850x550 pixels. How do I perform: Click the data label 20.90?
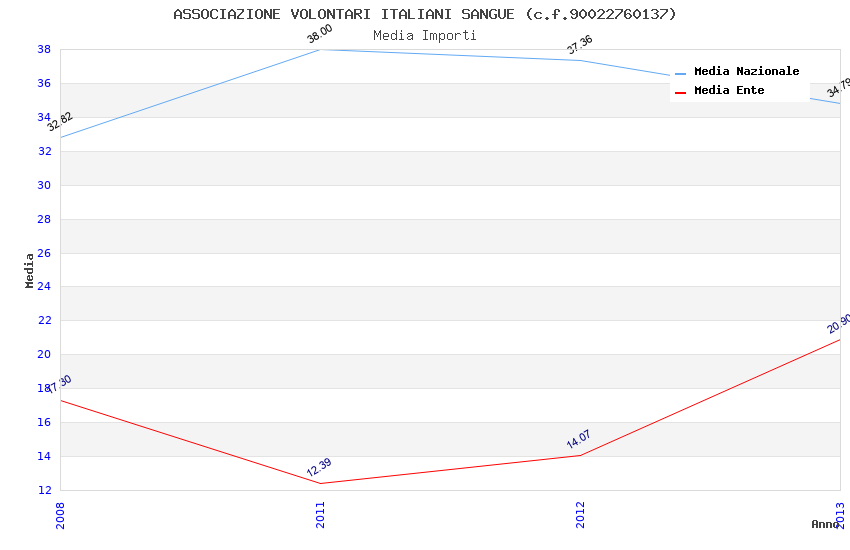(x=839, y=323)
